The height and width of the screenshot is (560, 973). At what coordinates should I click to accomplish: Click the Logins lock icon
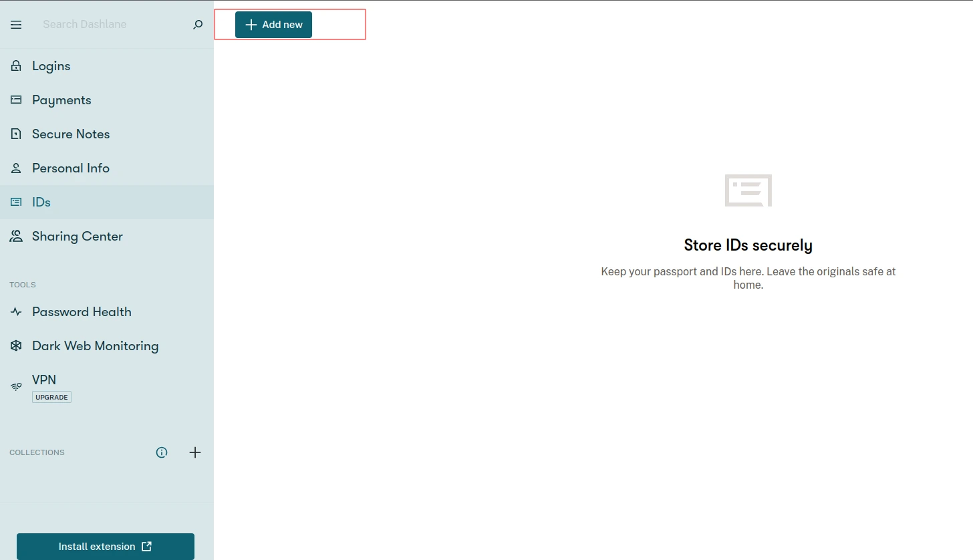click(x=16, y=66)
